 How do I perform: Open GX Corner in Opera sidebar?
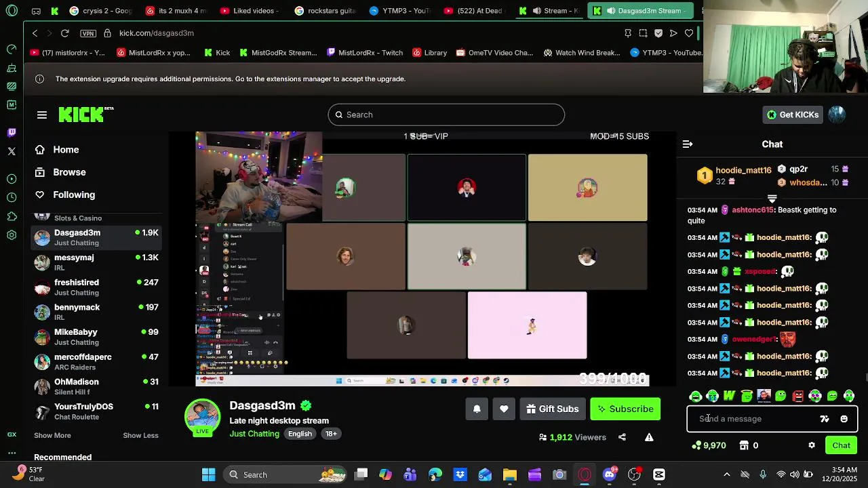click(x=12, y=434)
